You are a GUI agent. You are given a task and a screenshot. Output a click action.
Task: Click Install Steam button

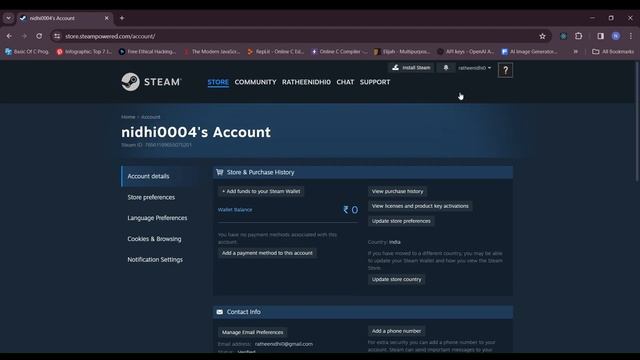click(411, 68)
